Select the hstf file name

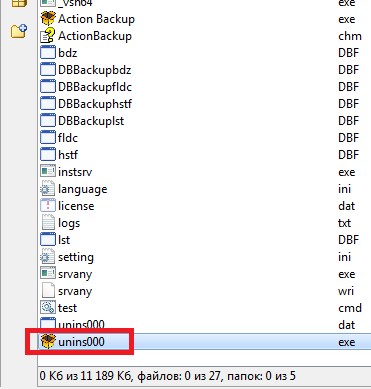[x=68, y=155]
